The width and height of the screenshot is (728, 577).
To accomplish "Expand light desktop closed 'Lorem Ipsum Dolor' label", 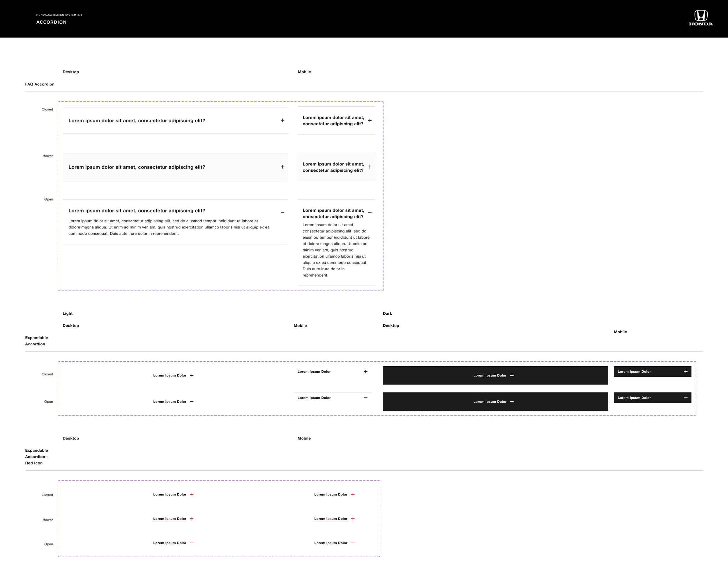I will (170, 375).
